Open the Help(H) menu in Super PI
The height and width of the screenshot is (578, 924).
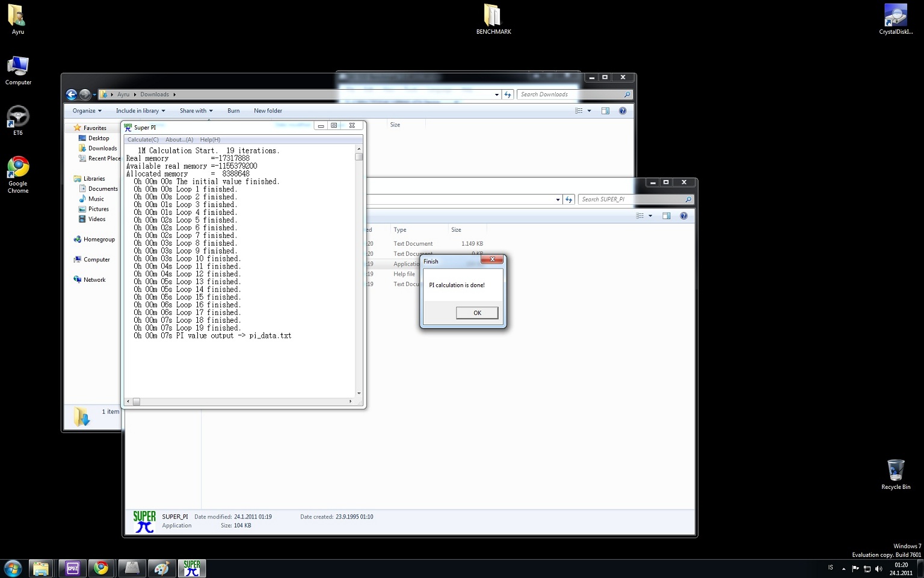pyautogui.click(x=210, y=140)
